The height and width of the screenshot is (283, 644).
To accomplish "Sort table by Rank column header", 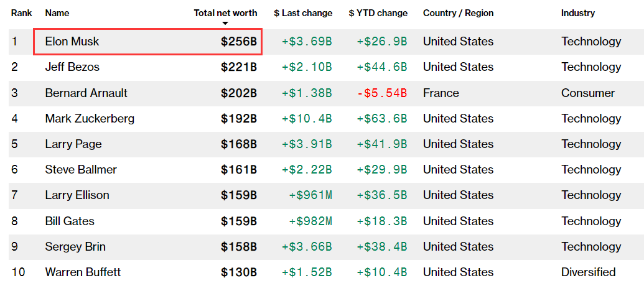I will 21,13.
